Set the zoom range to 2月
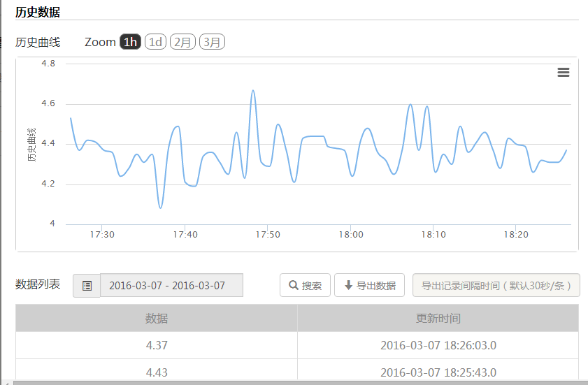The width and height of the screenshot is (588, 385). pyautogui.click(x=182, y=42)
